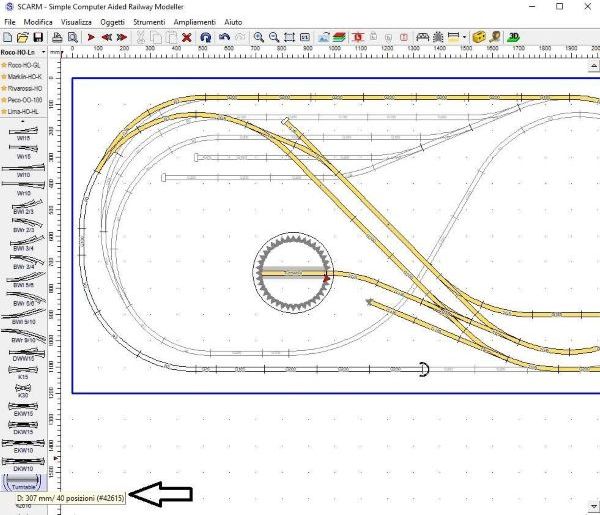The height and width of the screenshot is (515, 600).
Task: Open the Visualizza menu
Action: 76,22
